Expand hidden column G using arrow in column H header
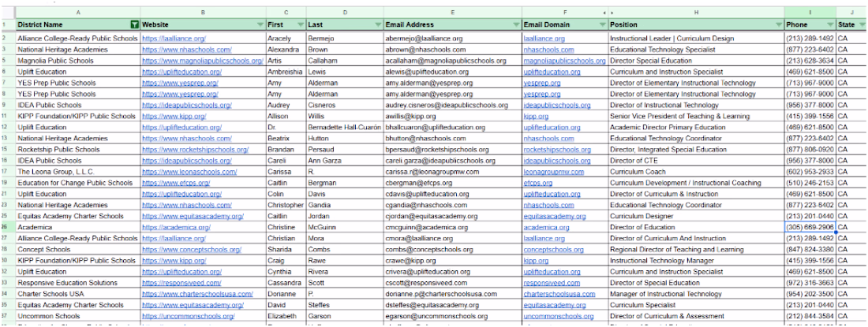The width and height of the screenshot is (868, 327). (612, 12)
